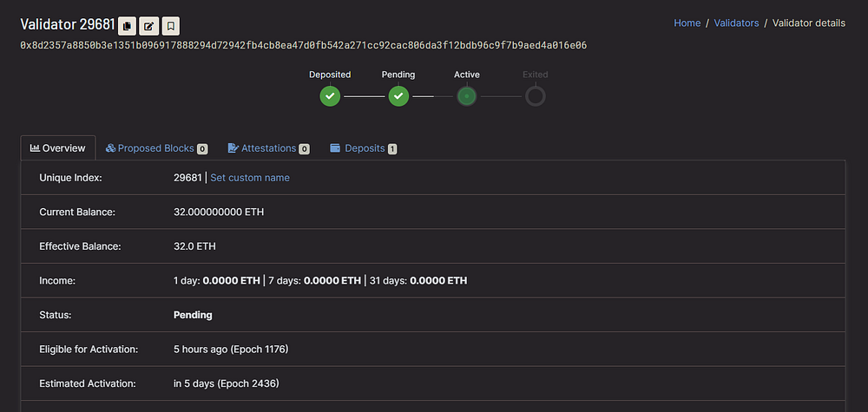Click the Deposits wallet icon
Viewport: 868px width, 412px height.
335,148
